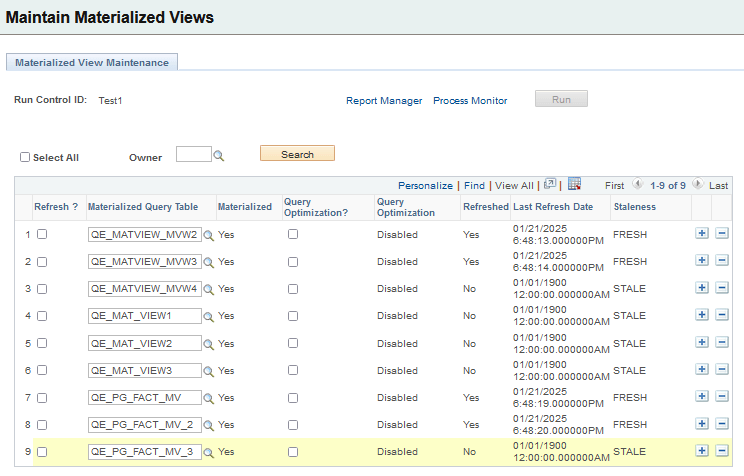Open lookup for QE_PG_FACT_MV_2 table

tap(208, 425)
